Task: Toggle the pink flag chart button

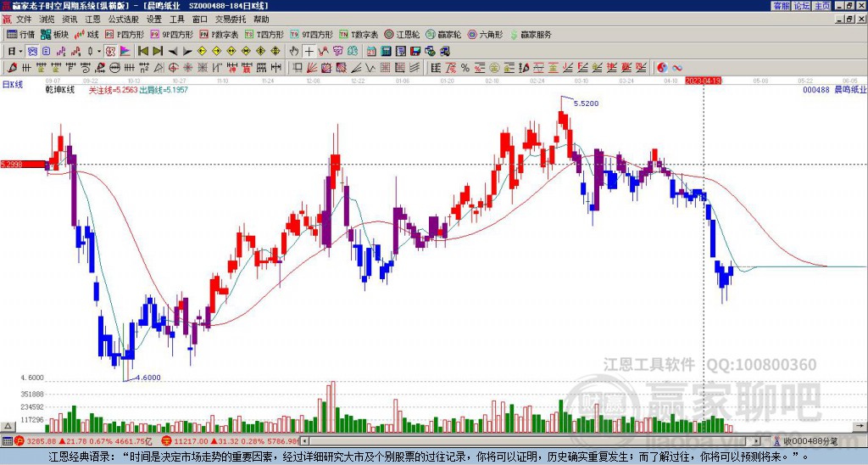Action: click(x=125, y=52)
